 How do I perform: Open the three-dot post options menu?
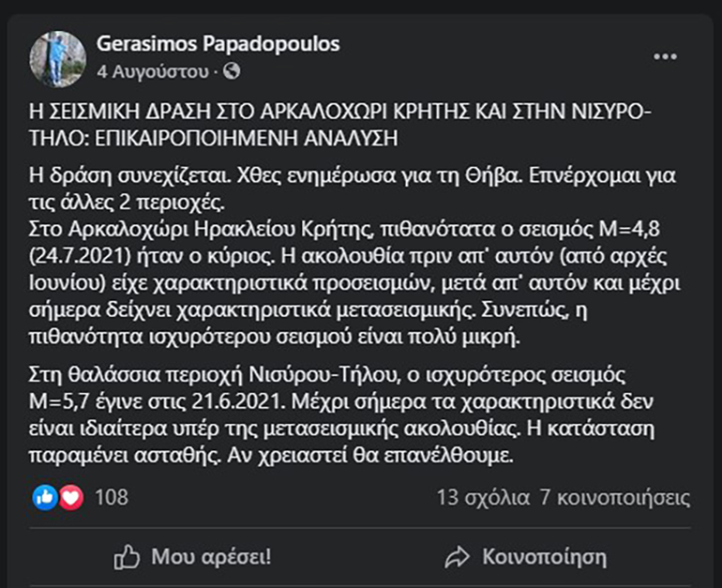pyautogui.click(x=665, y=57)
